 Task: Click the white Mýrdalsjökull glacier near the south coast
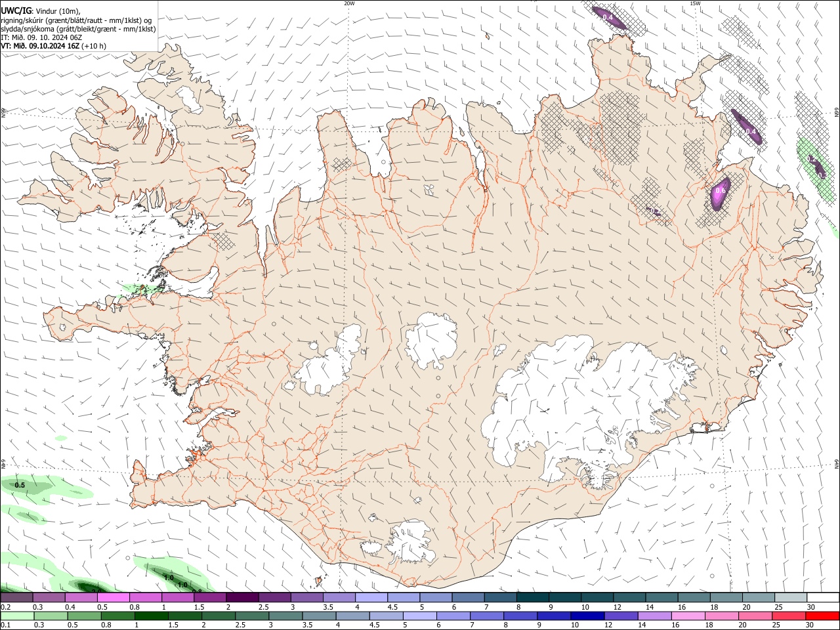coord(411,542)
